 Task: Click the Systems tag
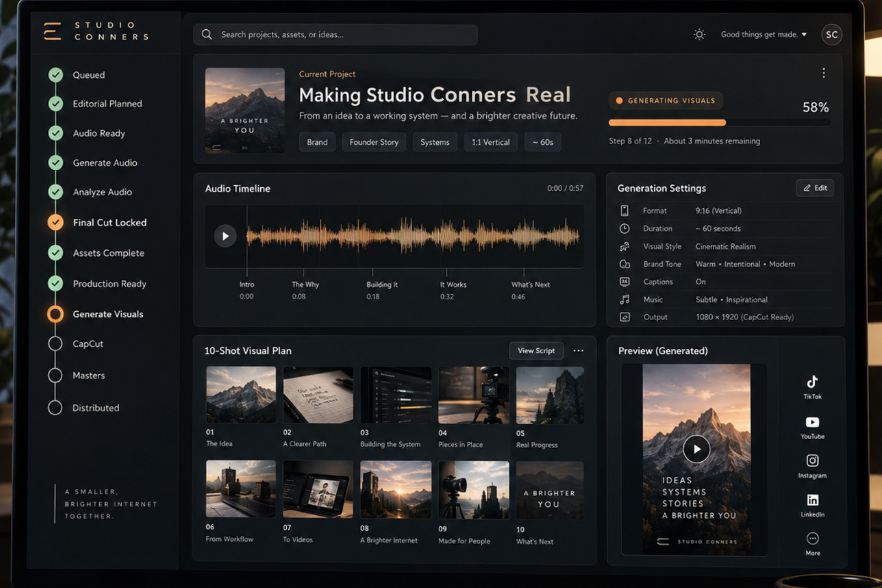tap(435, 142)
